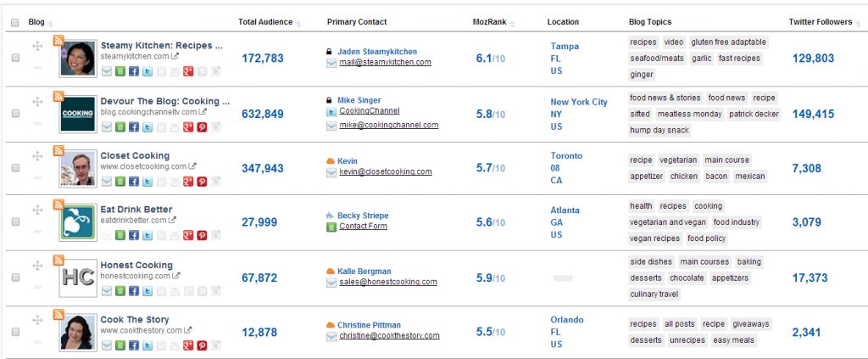Click the Twitter icon in Steamy Kitchen row
The width and height of the screenshot is (868, 359).
147,71
